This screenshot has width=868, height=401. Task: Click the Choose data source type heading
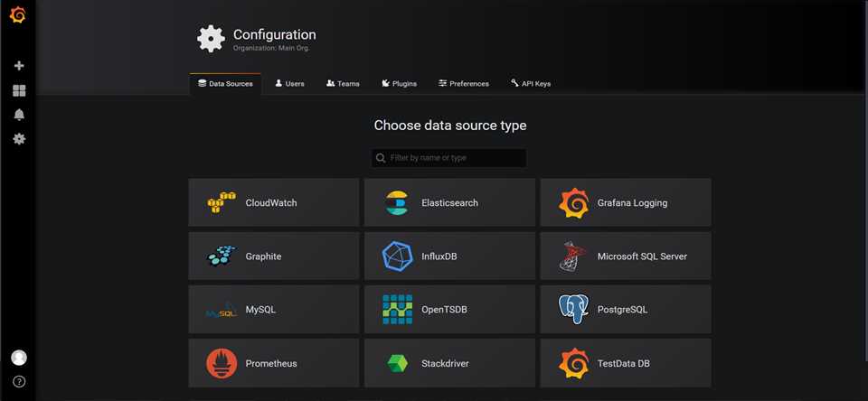450,126
